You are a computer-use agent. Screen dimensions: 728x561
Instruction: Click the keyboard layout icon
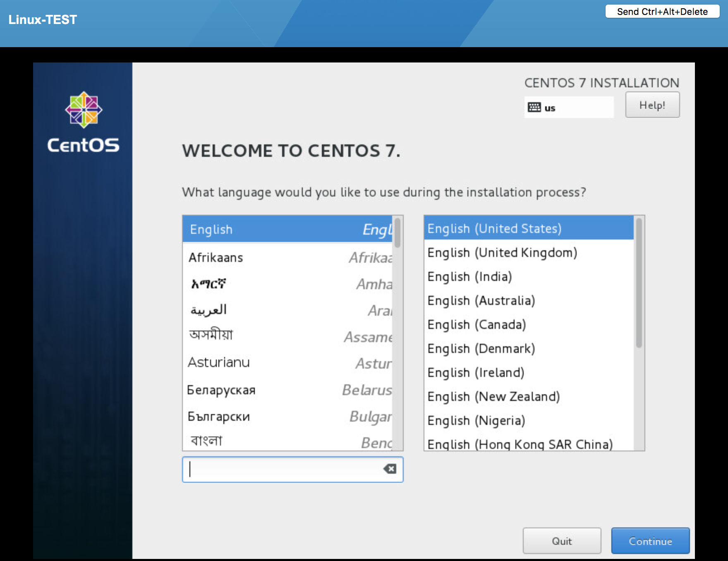pyautogui.click(x=534, y=108)
